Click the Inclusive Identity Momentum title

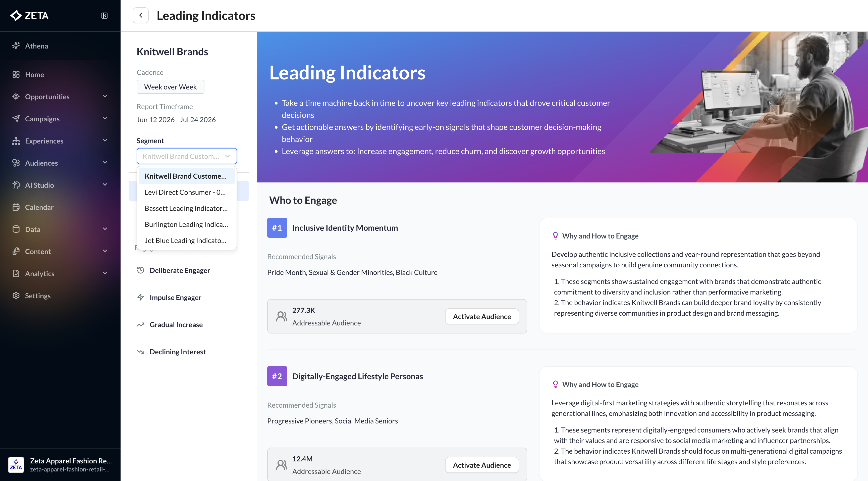coord(345,227)
